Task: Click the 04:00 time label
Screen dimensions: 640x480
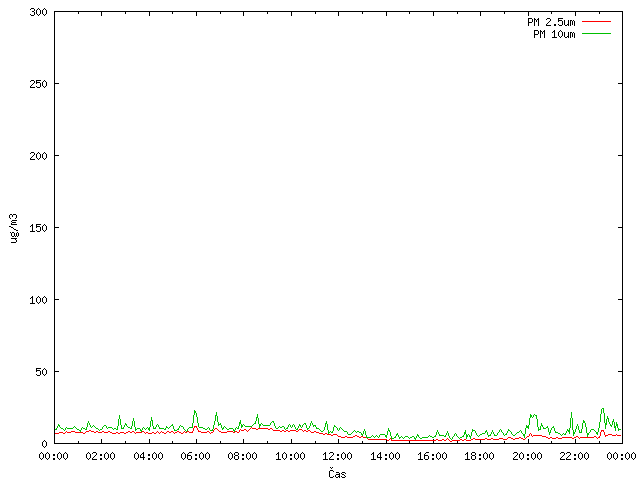Action: point(148,456)
